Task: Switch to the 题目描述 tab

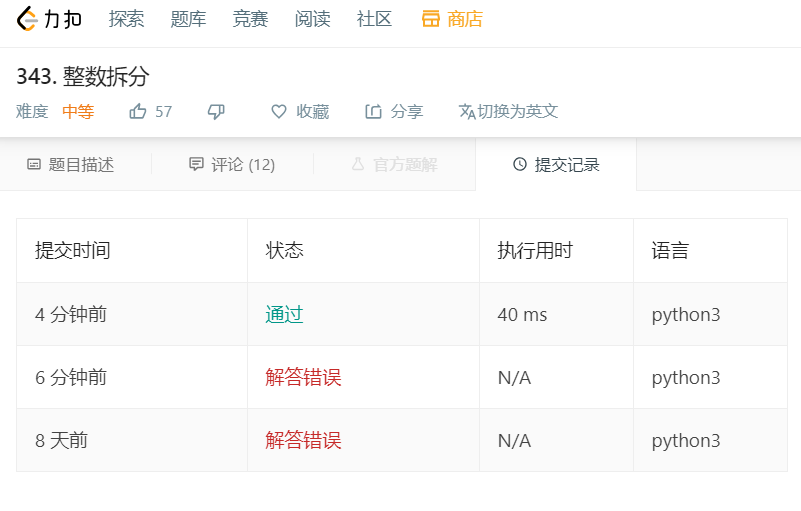Action: tap(70, 165)
